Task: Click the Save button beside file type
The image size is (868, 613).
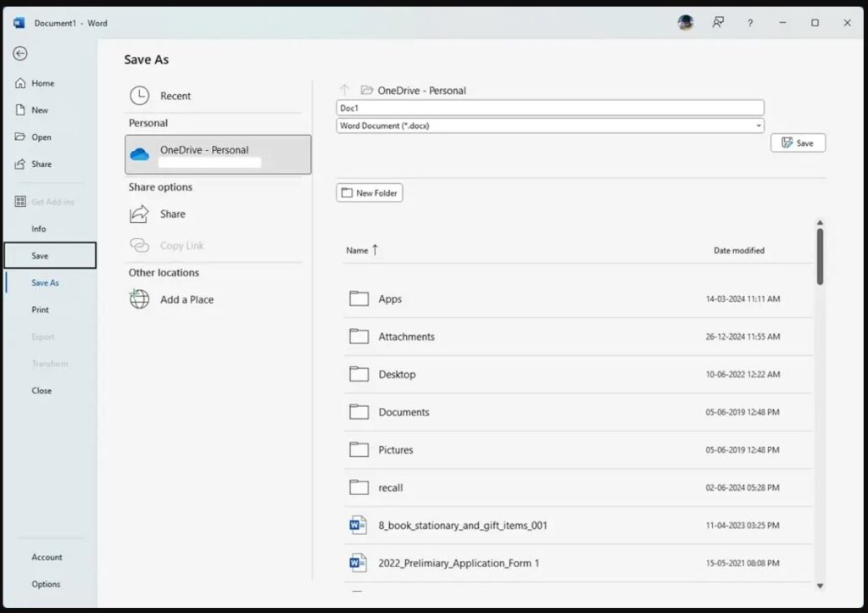Action: 798,143
